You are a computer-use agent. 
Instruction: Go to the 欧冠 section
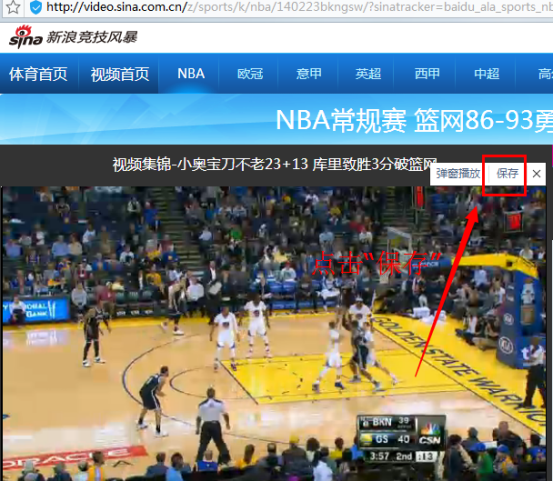[250, 74]
